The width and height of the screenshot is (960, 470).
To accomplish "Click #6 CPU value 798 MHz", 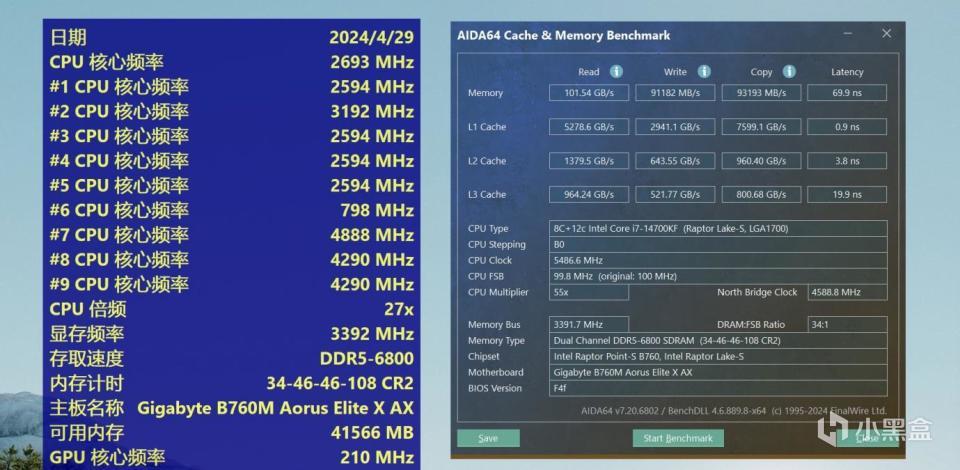I will point(377,211).
